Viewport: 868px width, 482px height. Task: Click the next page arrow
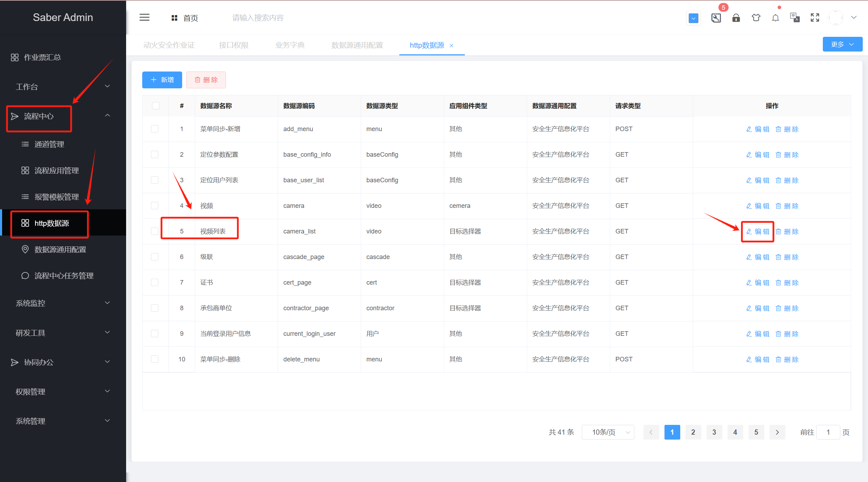point(777,432)
